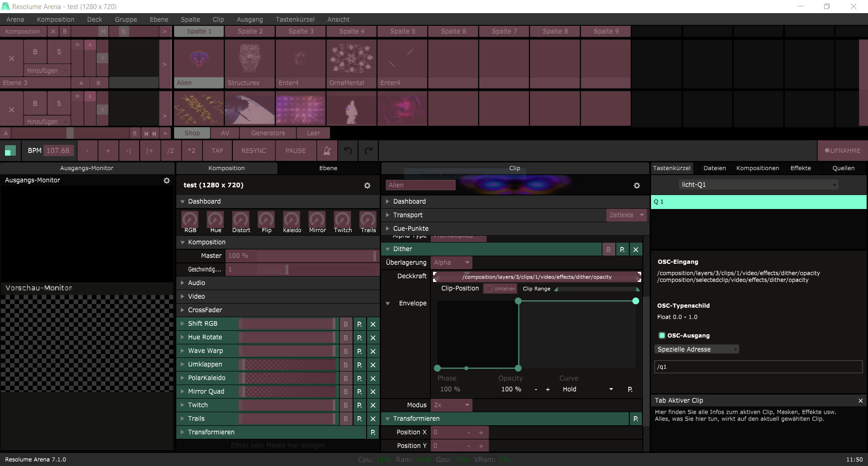Enable the Umkehren checkbox for Clip-Position
This screenshot has width=868, height=466.
[489, 289]
